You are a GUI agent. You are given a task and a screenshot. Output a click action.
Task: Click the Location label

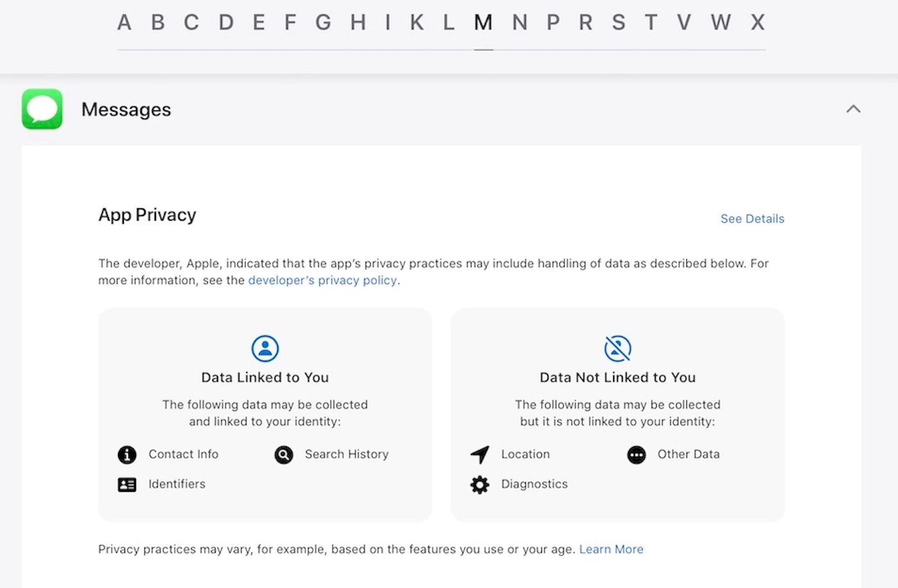[525, 455]
